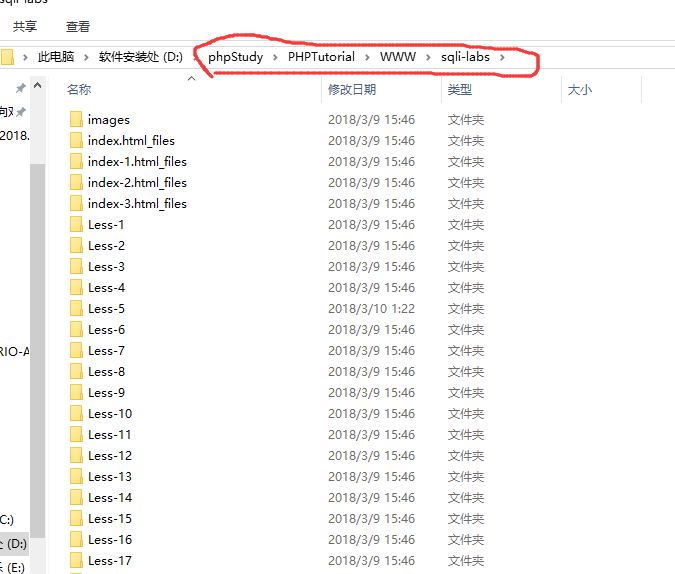Select the index.html_files folder icon
675x574 pixels.
pos(76,140)
